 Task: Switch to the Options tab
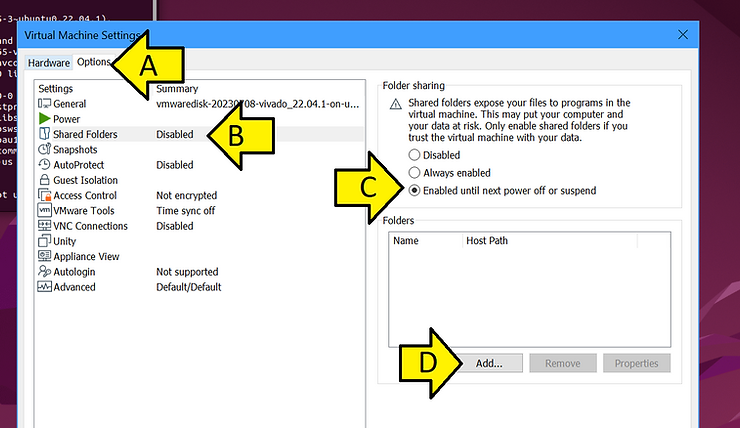click(94, 62)
